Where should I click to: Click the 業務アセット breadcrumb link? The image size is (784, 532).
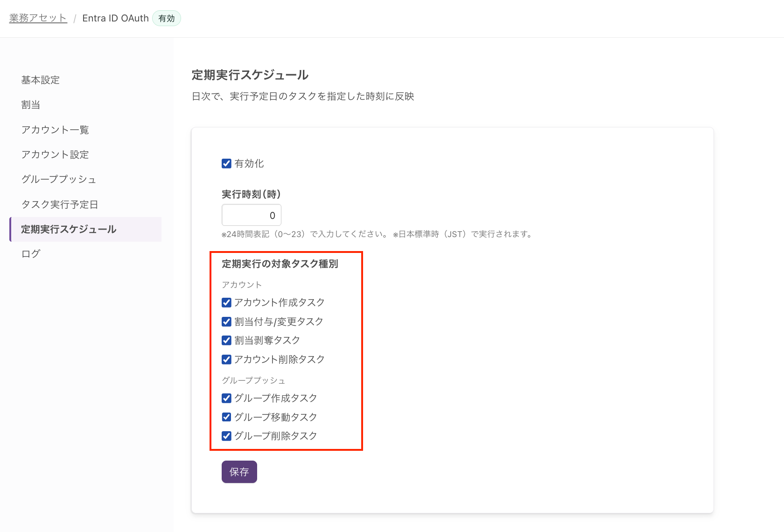coord(38,18)
